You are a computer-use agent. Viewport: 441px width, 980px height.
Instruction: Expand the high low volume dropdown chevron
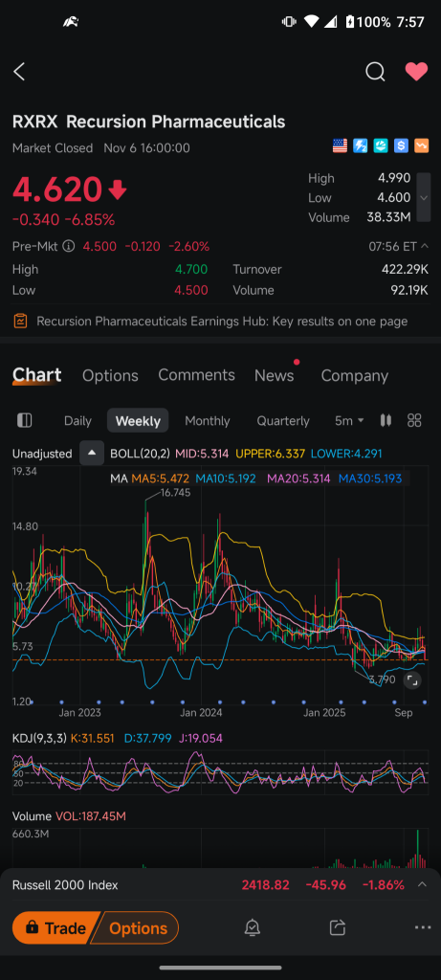pyautogui.click(x=424, y=197)
